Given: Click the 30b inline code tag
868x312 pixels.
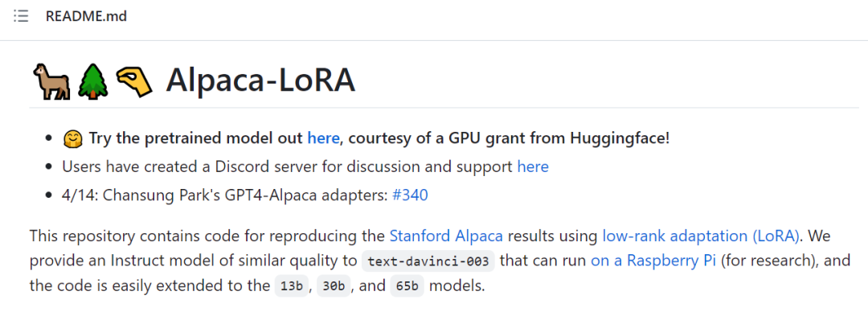Looking at the screenshot, I should [x=334, y=286].
